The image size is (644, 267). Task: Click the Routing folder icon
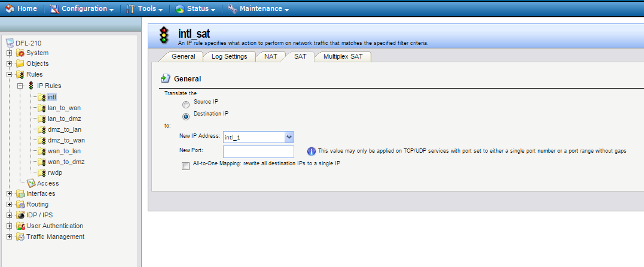pos(20,205)
